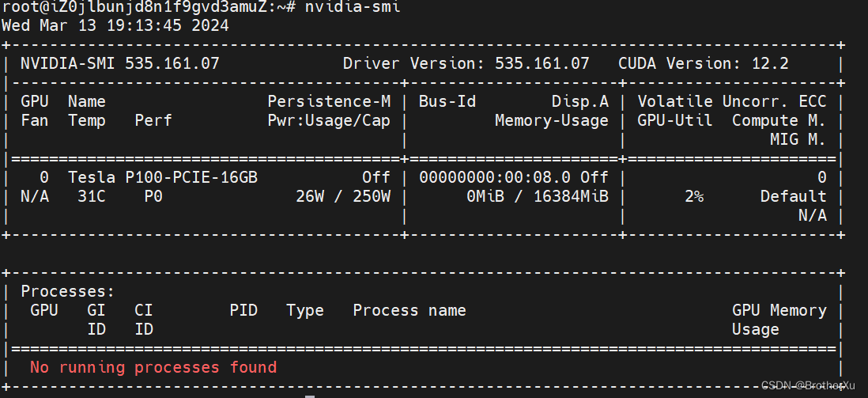Screen dimensions: 868x398
Task: Click the Name column header
Action: point(87,101)
